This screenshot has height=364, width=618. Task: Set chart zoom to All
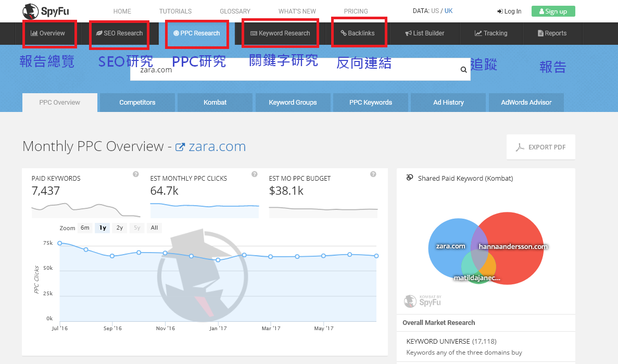pos(154,228)
